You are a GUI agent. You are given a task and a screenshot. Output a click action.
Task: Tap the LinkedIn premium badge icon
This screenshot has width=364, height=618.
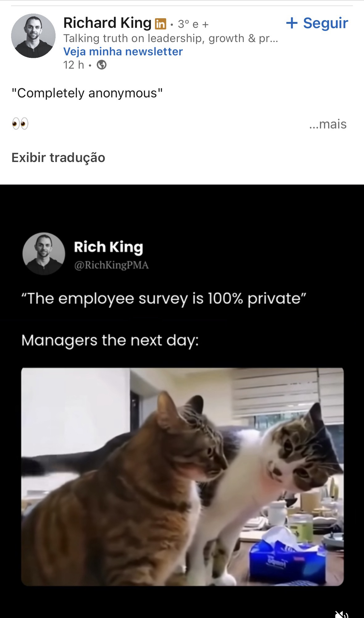(160, 24)
